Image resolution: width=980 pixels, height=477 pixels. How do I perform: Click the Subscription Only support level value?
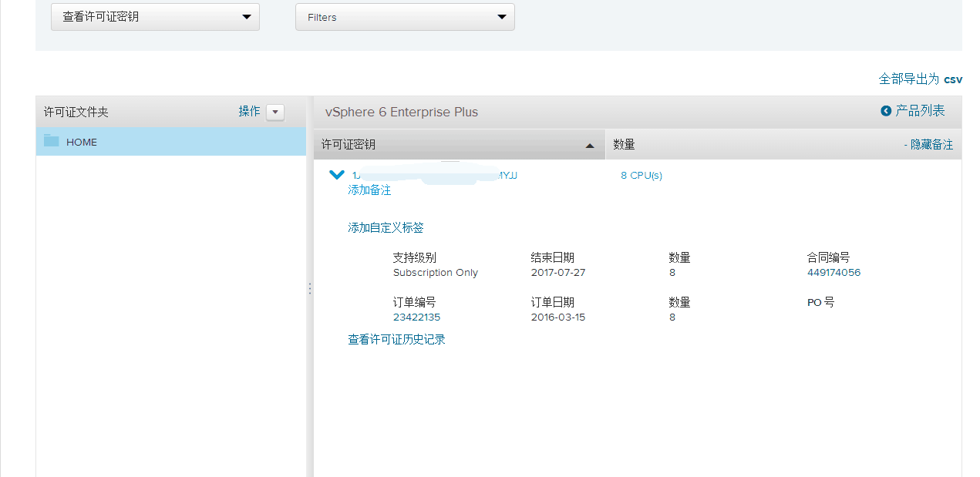coord(436,273)
